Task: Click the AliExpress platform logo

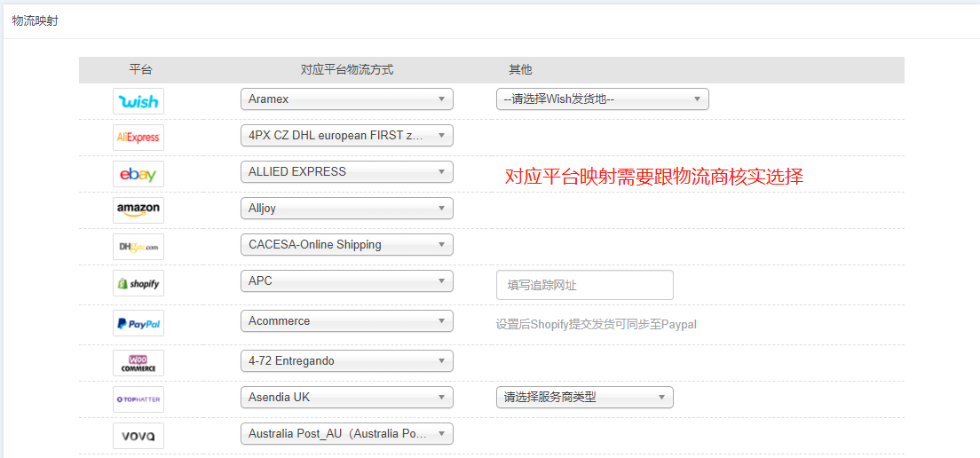Action: click(x=138, y=138)
